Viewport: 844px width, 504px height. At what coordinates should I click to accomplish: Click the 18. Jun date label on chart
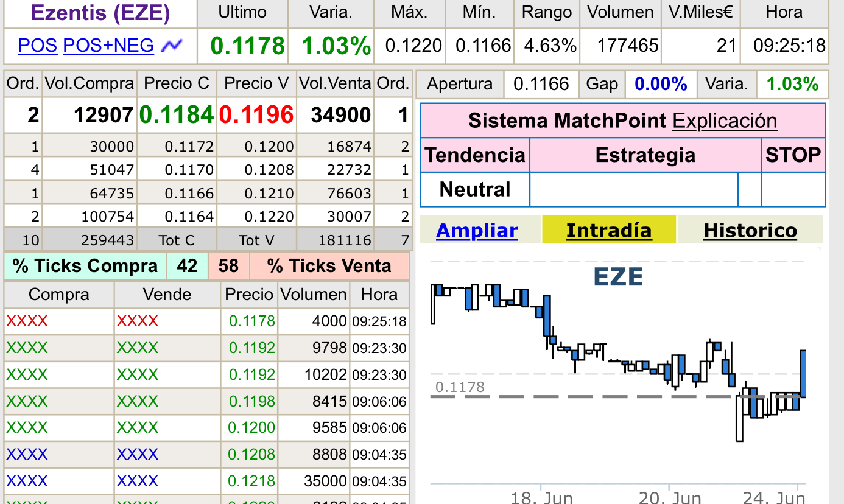pos(542,498)
